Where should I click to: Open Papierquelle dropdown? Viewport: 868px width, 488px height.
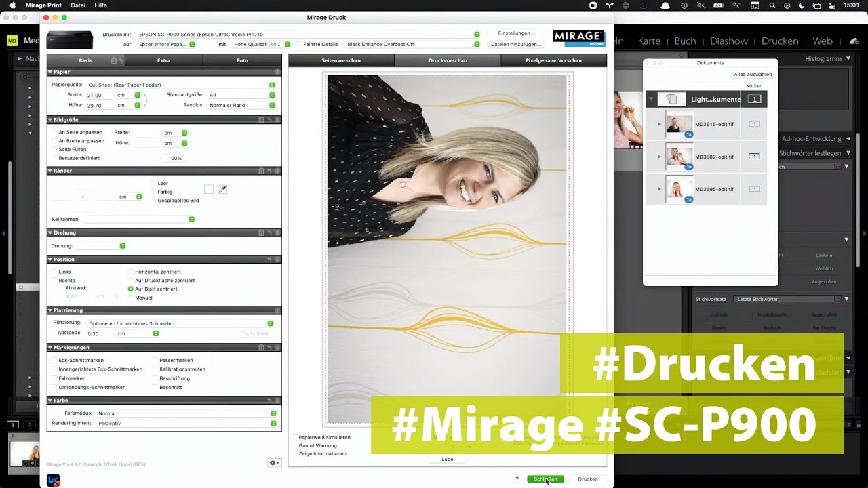pos(180,85)
